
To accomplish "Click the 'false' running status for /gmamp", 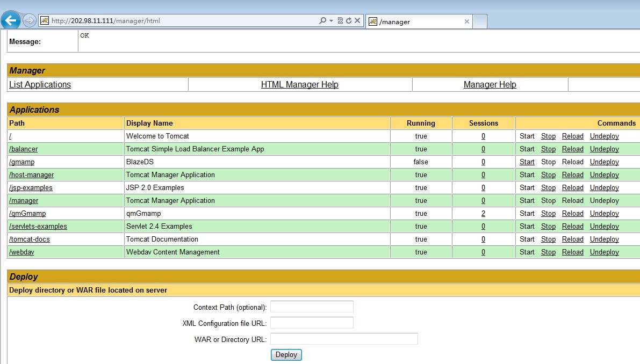I will [x=421, y=162].
